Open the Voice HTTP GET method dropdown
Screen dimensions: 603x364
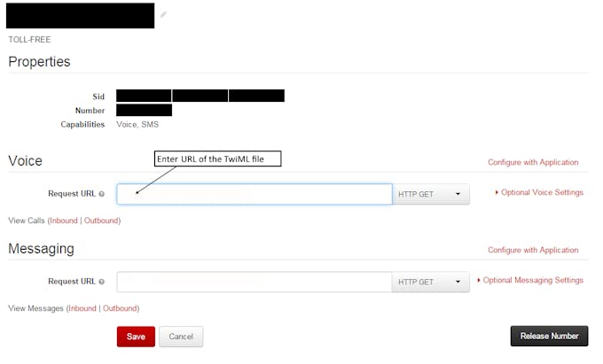tap(431, 194)
